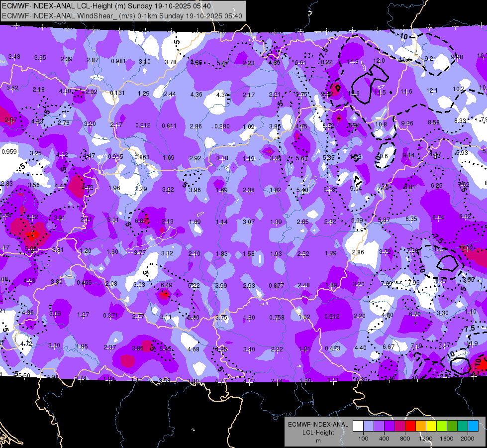Click the wind shear value '0.131'

[117, 93]
